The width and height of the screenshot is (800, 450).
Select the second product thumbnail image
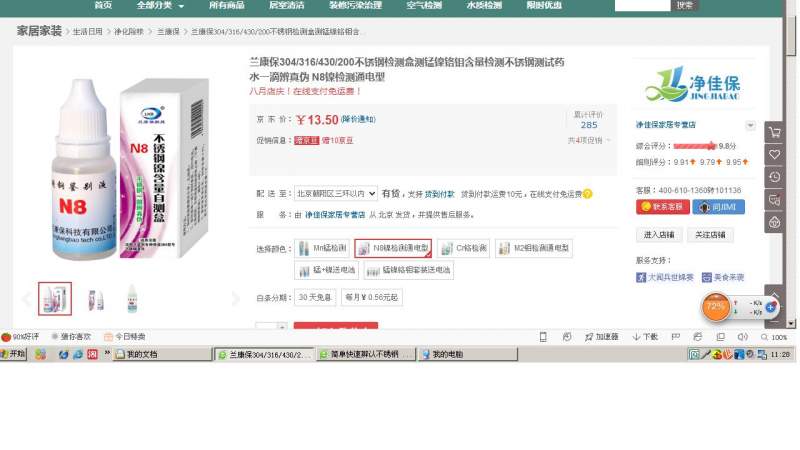[x=95, y=299]
